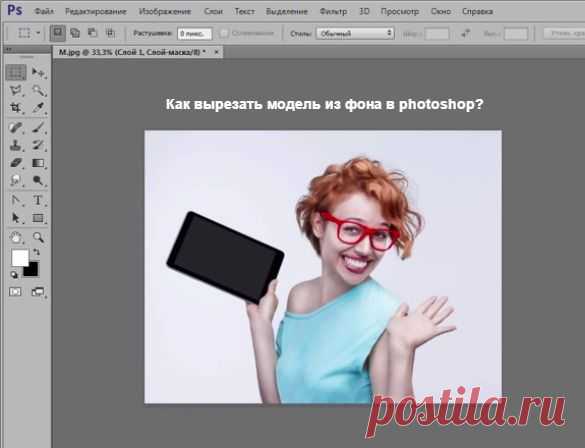Toggle the Сглаживание anti-alias checkbox

click(x=224, y=33)
